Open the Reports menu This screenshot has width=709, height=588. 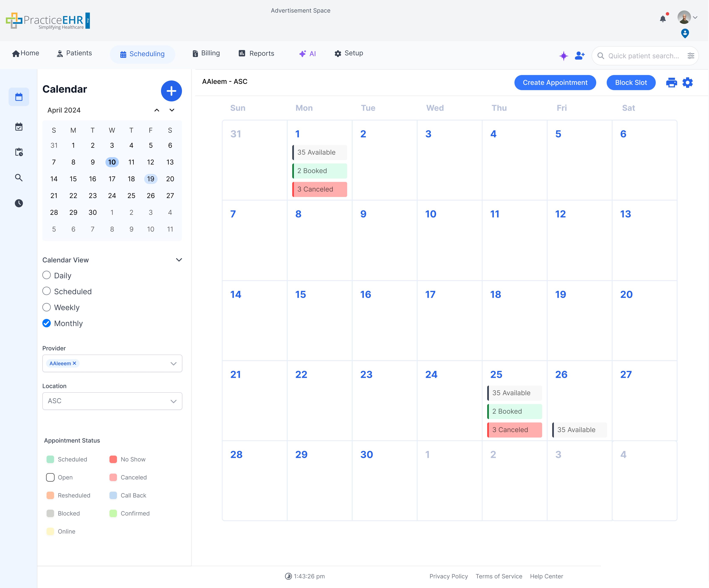click(x=256, y=53)
